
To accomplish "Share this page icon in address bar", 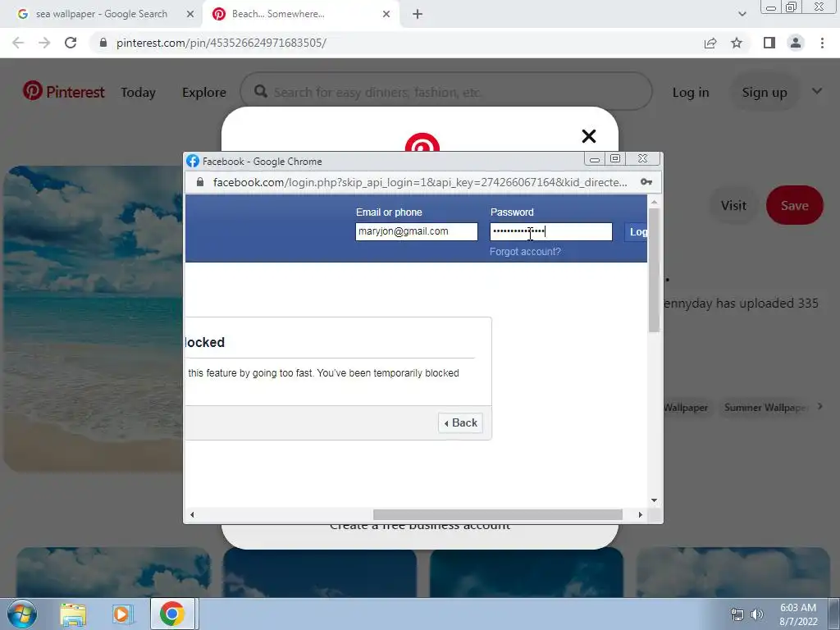I will pyautogui.click(x=710, y=43).
